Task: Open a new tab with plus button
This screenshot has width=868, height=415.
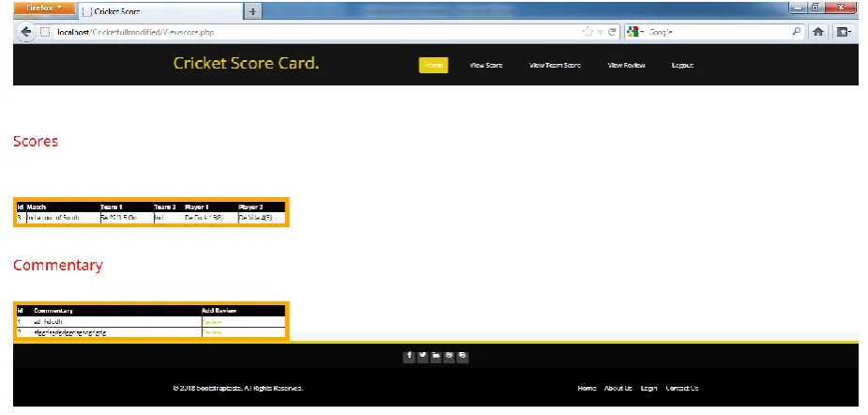Action: pos(252,11)
